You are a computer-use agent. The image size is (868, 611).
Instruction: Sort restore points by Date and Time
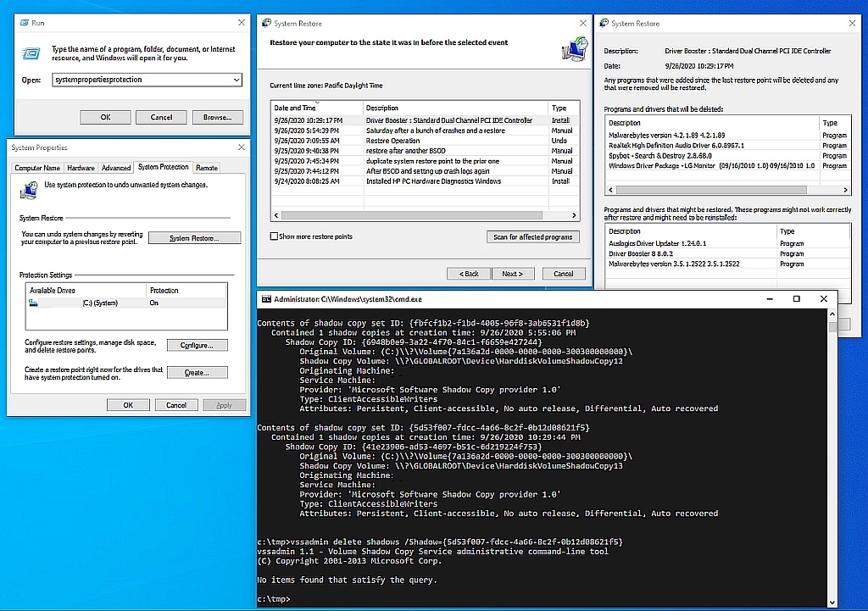pyautogui.click(x=317, y=108)
